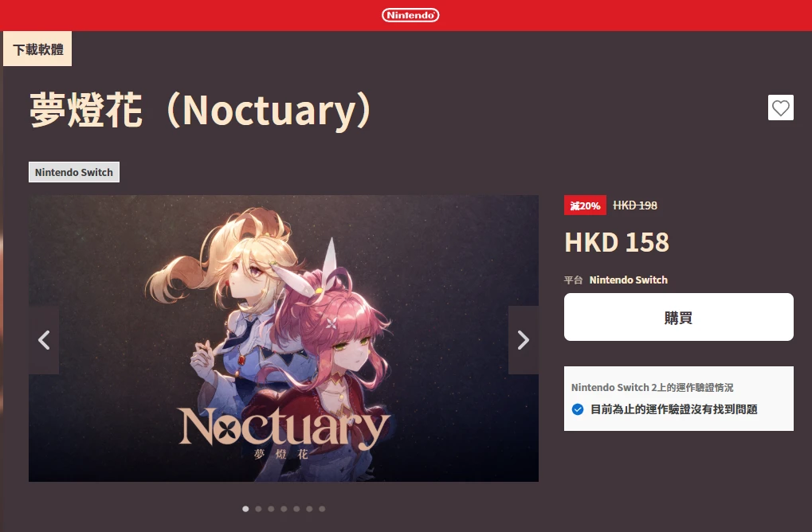The width and height of the screenshot is (812, 532).
Task: Go to the last carousel dot
Action: [322, 509]
